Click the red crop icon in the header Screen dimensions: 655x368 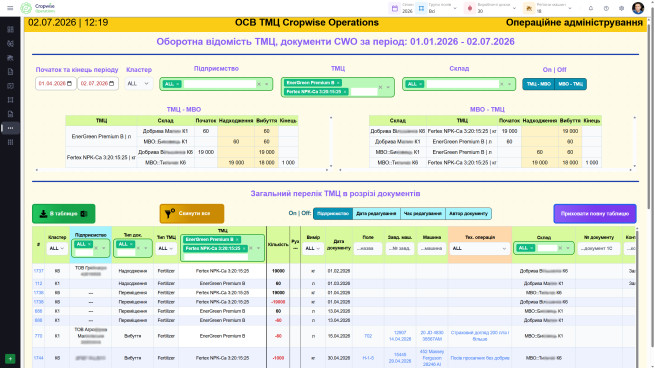(x=470, y=8)
